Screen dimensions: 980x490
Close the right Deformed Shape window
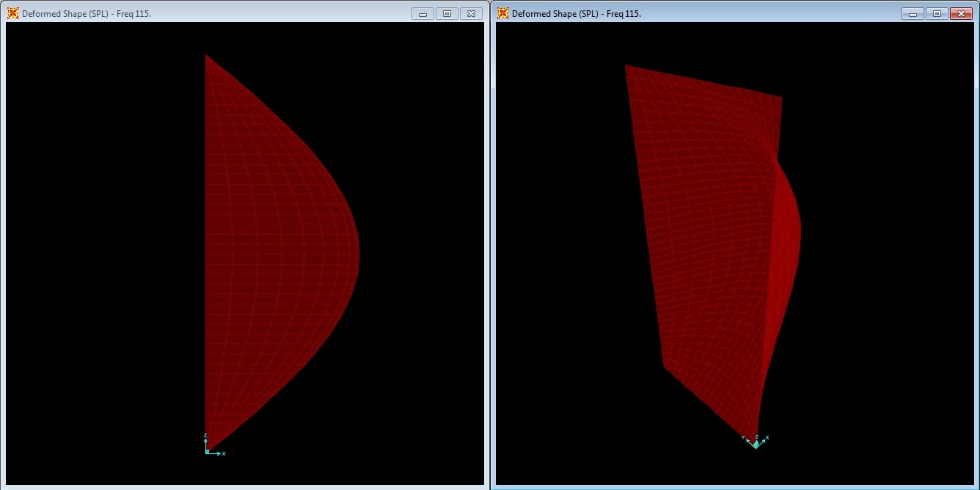(961, 13)
